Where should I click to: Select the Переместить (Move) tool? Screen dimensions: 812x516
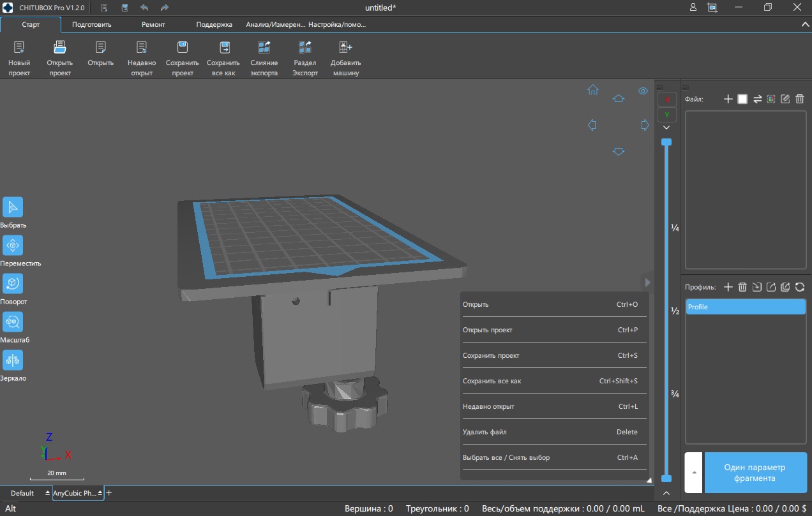click(13, 246)
